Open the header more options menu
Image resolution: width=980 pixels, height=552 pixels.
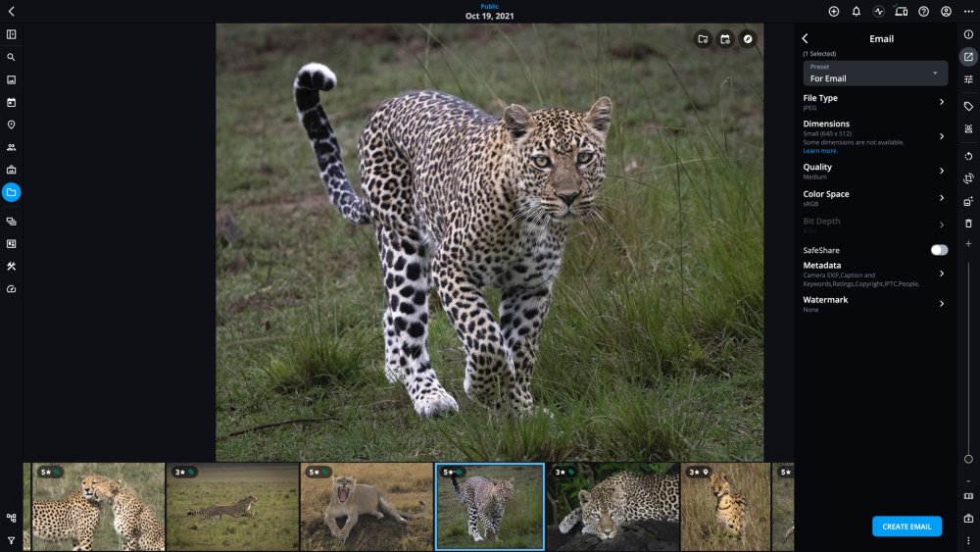(969, 11)
